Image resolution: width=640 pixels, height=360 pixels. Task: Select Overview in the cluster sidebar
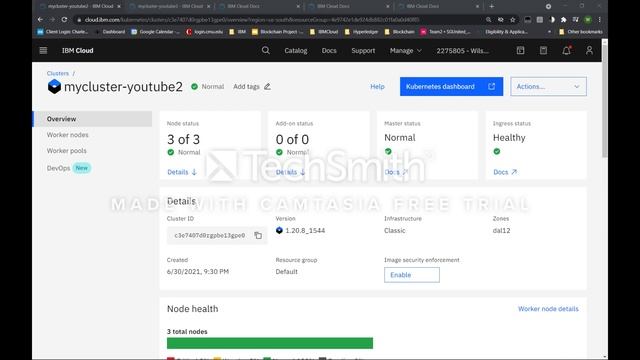(92, 119)
